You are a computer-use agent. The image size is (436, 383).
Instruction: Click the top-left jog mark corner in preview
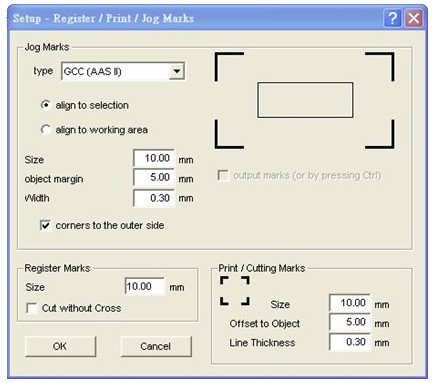(229, 66)
